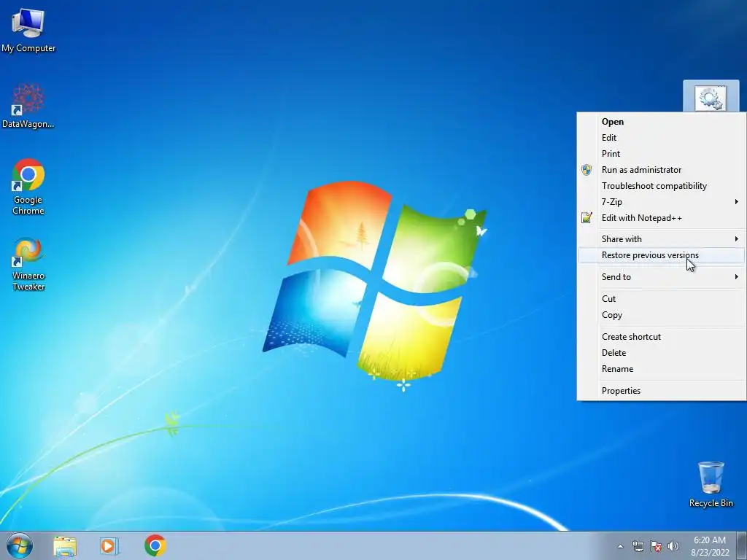Choose Copy in the context menu
Image resolution: width=747 pixels, height=560 pixels.
tap(662, 315)
